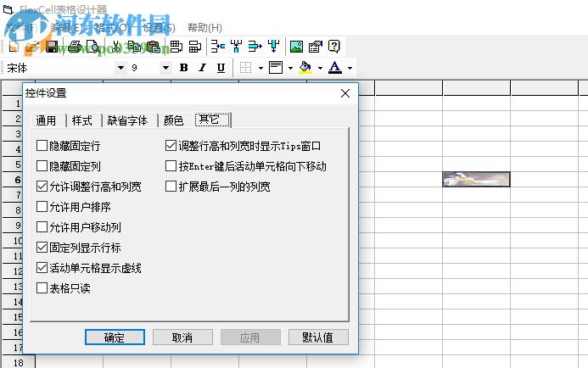Image resolution: width=588 pixels, height=368 pixels.
Task: Uncheck 固定列显示行标
Action: tap(42, 248)
